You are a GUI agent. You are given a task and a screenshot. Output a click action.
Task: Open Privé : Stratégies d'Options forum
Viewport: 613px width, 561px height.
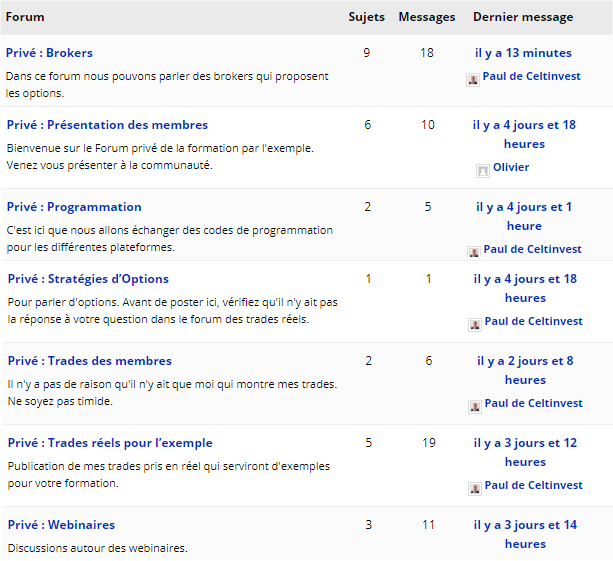tap(88, 279)
